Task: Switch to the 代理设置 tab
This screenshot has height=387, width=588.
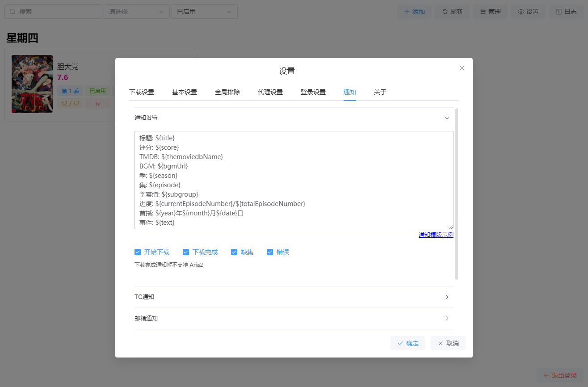Action: 270,92
